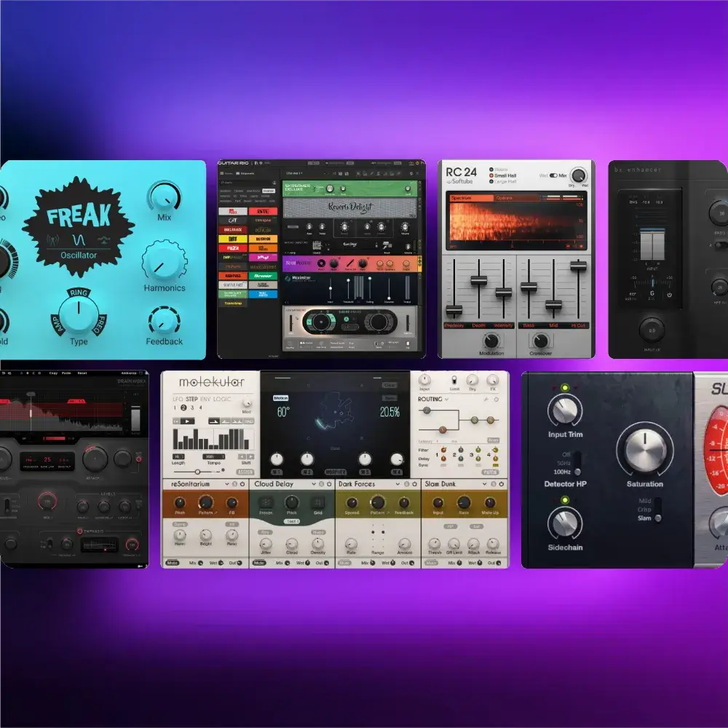The image size is (728, 728).
Task: Open the Tempo value selector in Molekular
Action: click(214, 457)
